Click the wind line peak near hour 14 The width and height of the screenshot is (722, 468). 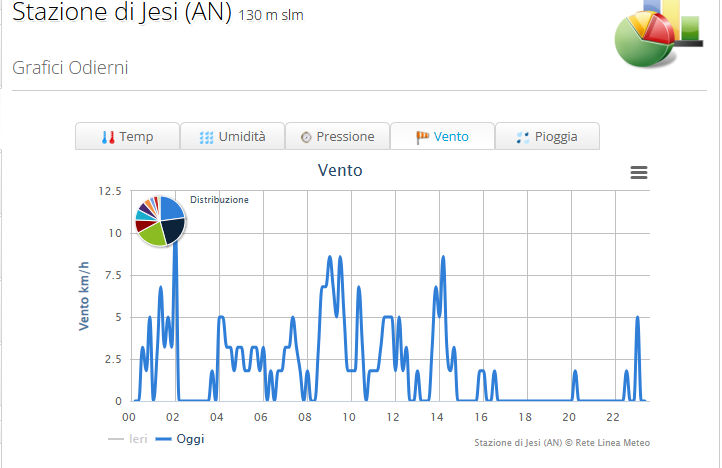tap(443, 257)
